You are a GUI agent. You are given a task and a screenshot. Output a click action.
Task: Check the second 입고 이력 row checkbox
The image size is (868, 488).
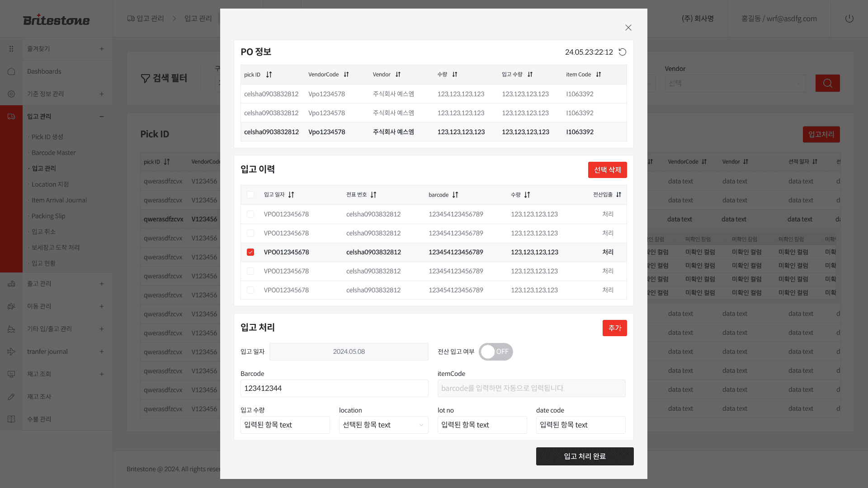(x=250, y=233)
